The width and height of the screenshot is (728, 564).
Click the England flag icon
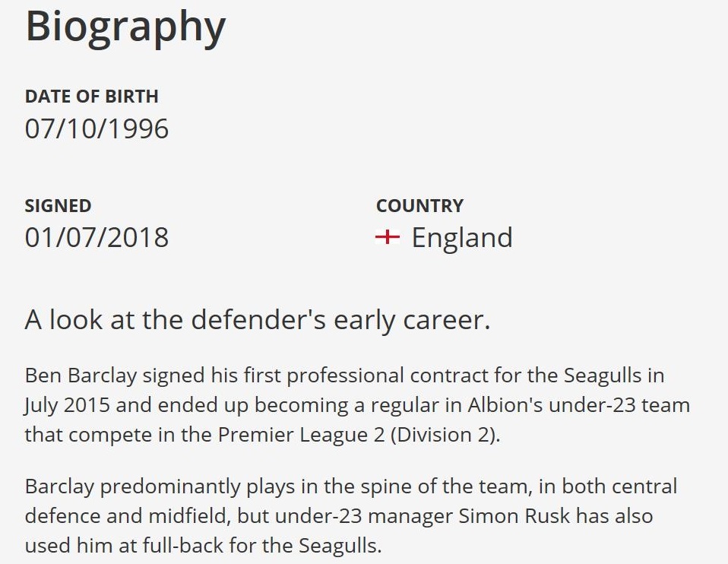tap(388, 237)
